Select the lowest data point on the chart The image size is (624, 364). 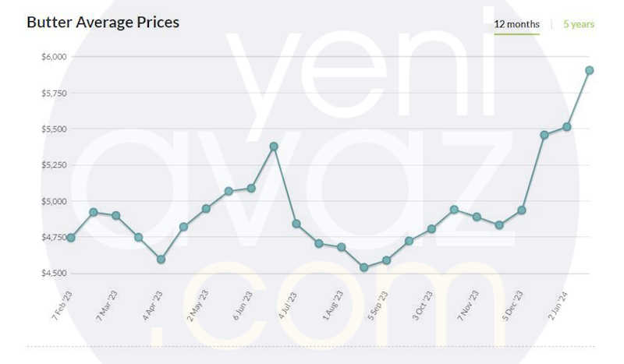point(364,267)
